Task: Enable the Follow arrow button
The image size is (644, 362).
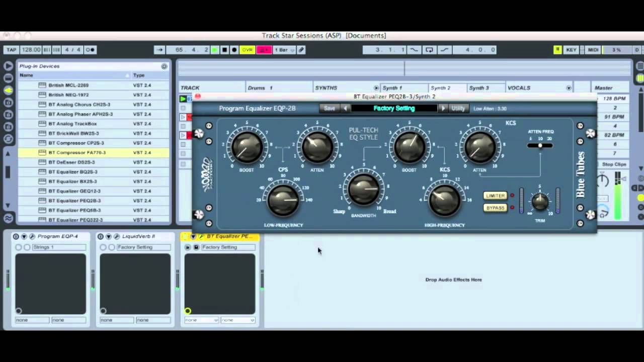Action: click(159, 50)
